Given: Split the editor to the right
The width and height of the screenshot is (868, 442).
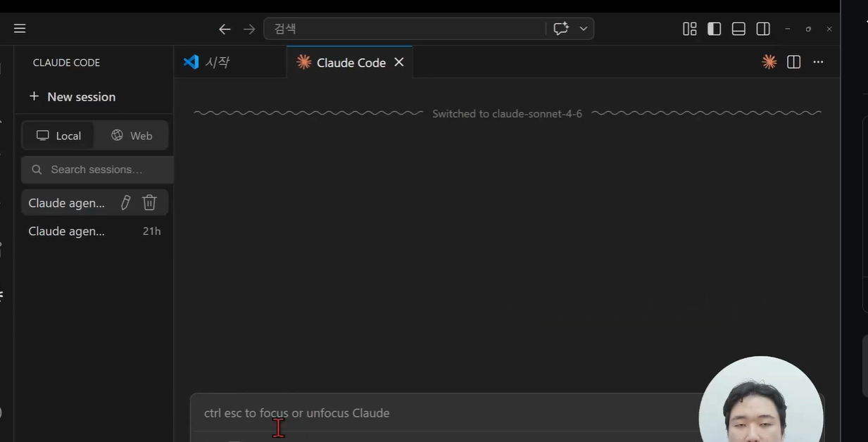Looking at the screenshot, I should pyautogui.click(x=794, y=62).
